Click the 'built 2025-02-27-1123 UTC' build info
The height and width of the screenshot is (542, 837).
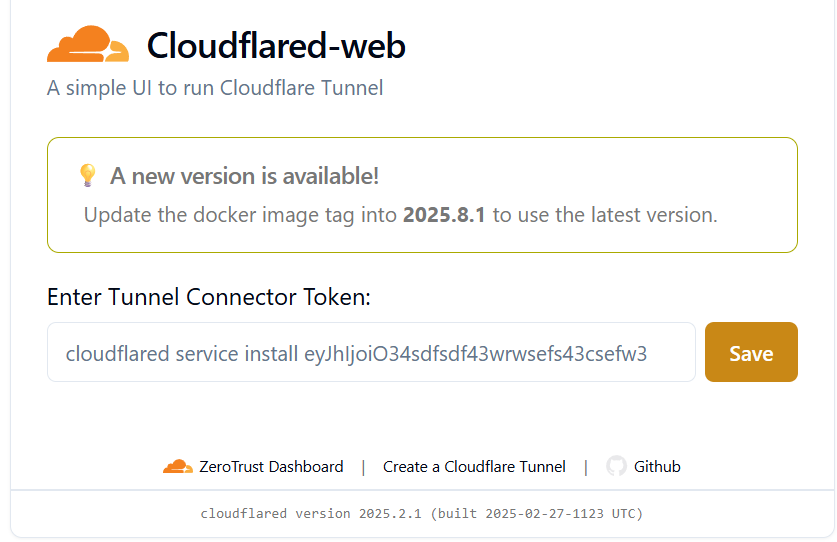tap(536, 514)
